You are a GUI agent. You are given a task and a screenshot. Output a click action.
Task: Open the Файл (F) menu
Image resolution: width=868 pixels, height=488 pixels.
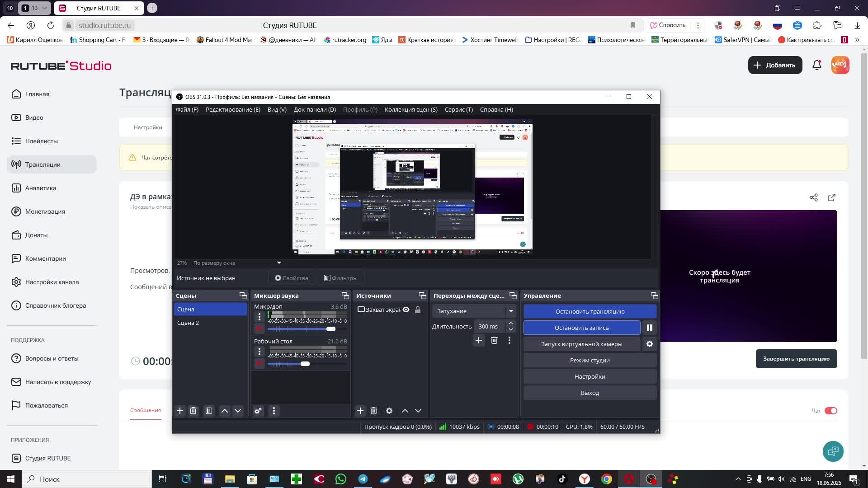187,109
